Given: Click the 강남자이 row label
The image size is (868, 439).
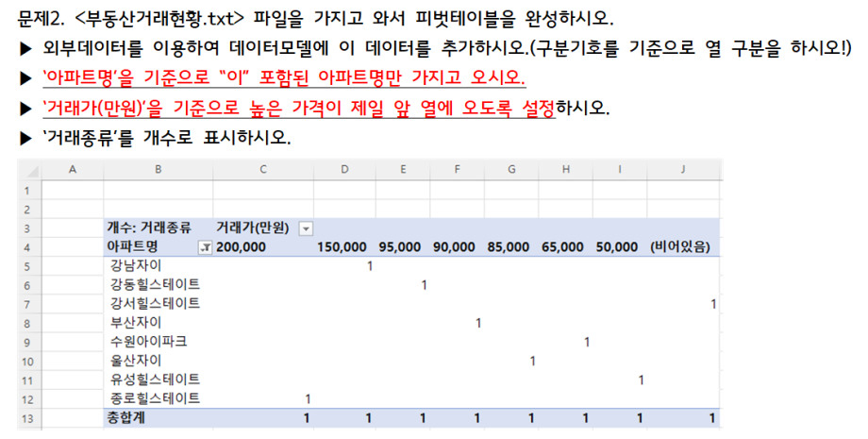Looking at the screenshot, I should click(136, 265).
